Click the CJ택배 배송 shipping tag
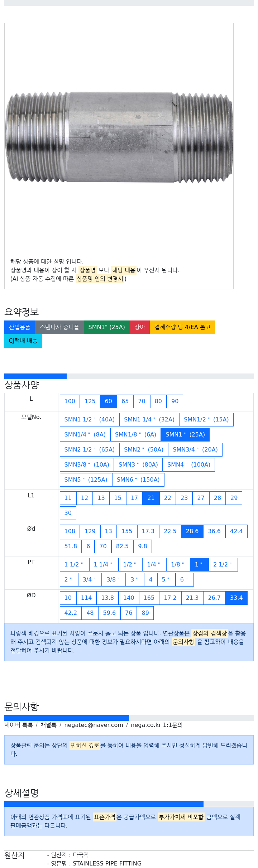This screenshot has height=868, width=258. coord(23,341)
